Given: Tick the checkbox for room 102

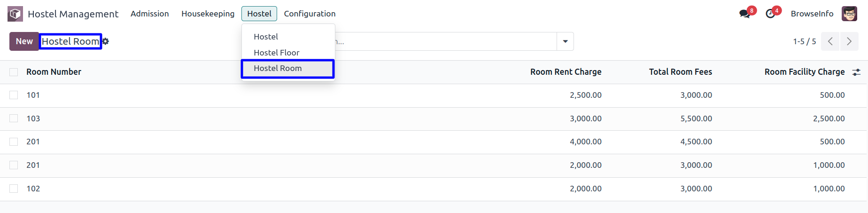Looking at the screenshot, I should coord(14,189).
